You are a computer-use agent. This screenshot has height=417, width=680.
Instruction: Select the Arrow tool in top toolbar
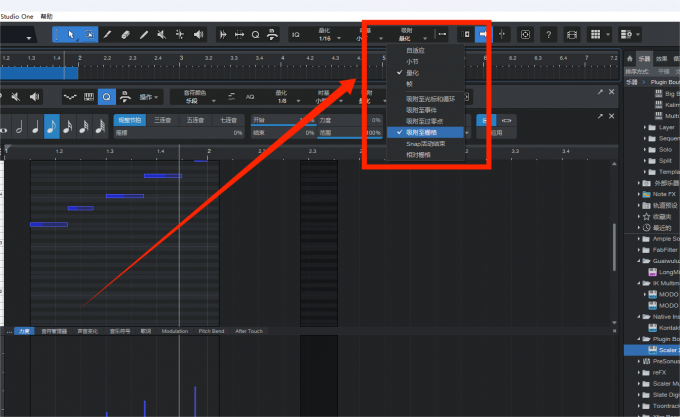tap(72, 34)
